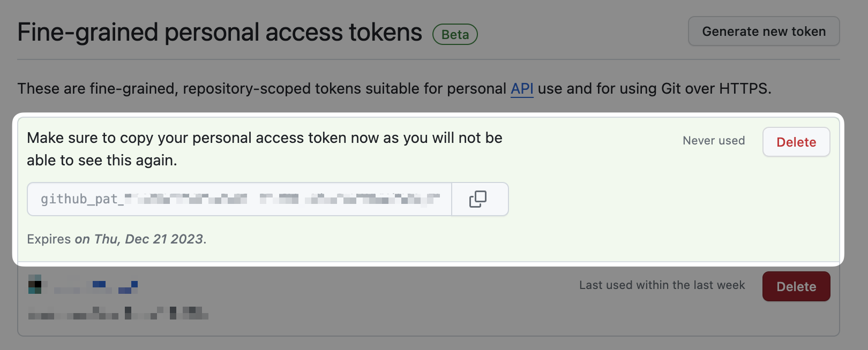Click the Fine-grained personal access tokens heading
The image size is (868, 350).
point(220,32)
